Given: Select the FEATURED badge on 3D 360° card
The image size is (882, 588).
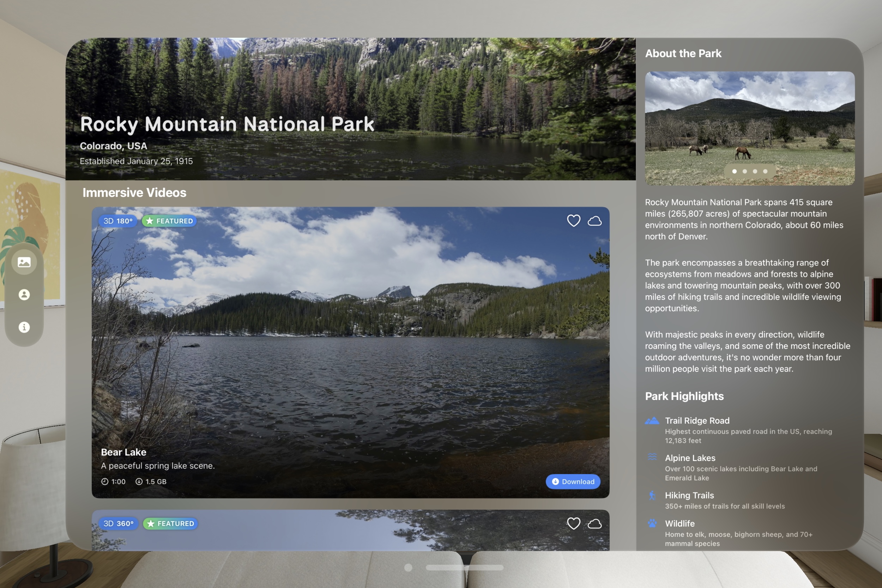Looking at the screenshot, I should 170,523.
